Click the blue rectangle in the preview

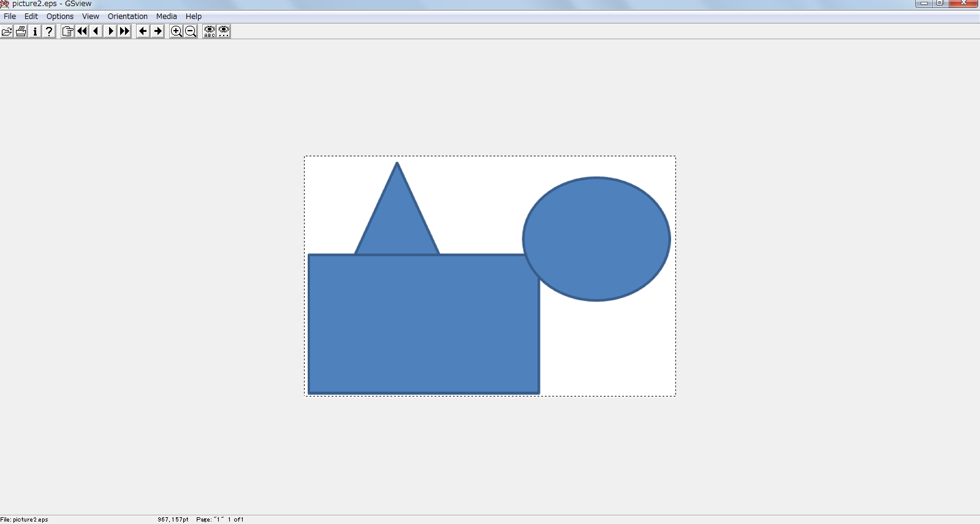[424, 324]
